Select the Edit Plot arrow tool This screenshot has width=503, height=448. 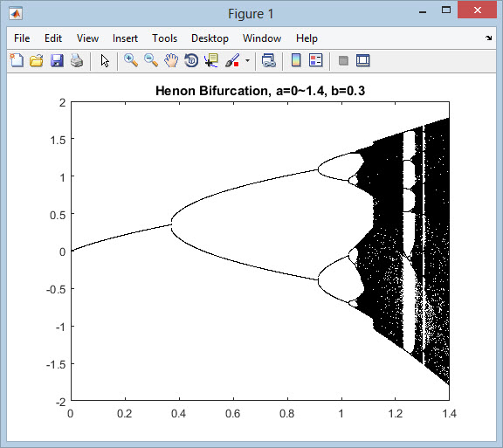pyautogui.click(x=105, y=60)
